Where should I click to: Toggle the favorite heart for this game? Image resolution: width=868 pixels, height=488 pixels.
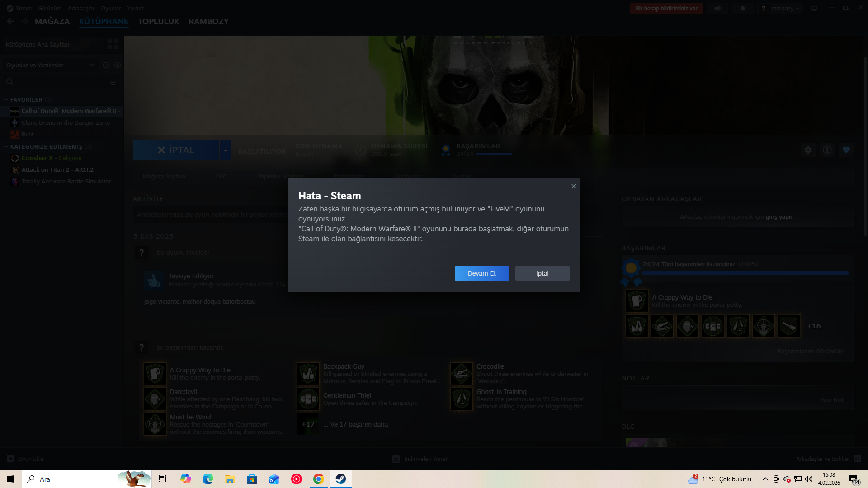(x=846, y=150)
